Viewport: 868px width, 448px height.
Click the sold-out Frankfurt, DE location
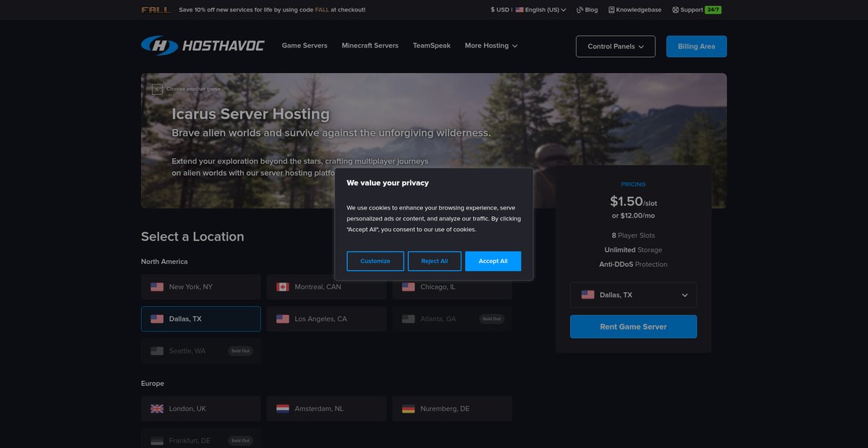(x=201, y=440)
